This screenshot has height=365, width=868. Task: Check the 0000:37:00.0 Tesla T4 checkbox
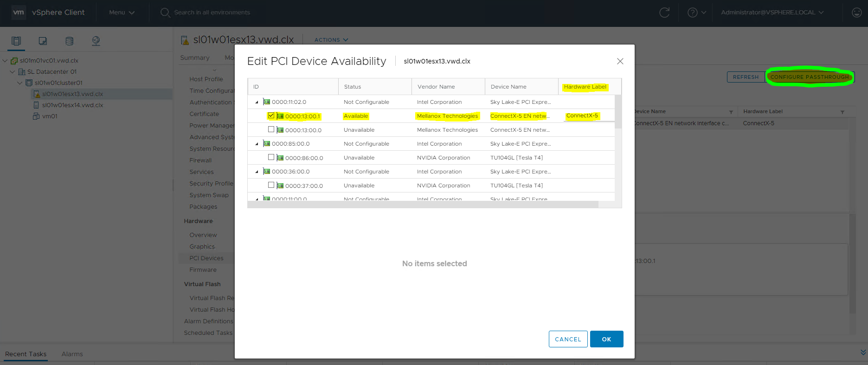click(271, 185)
